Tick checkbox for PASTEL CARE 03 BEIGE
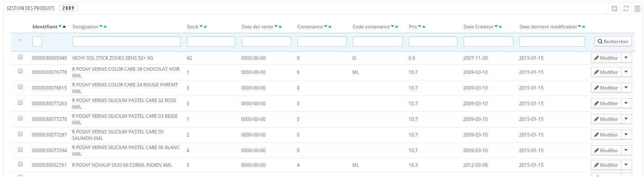 tap(20, 118)
